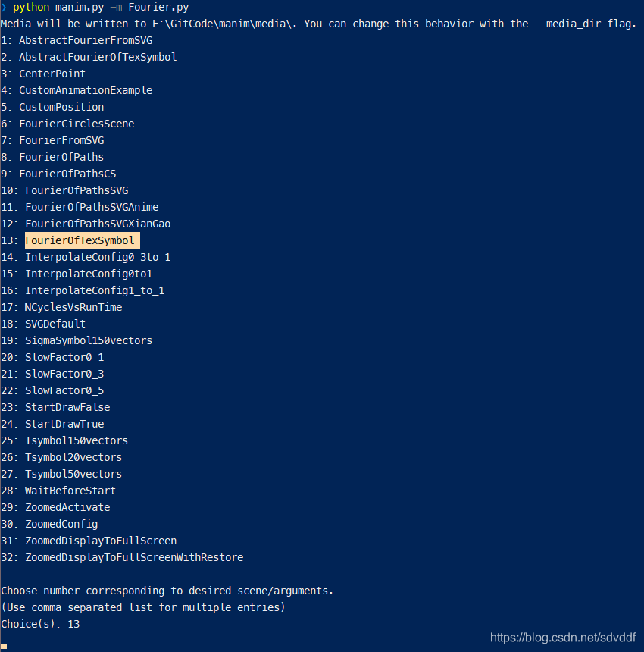Screen dimensions: 644x652
Task: Click the 'FourierOfPaths' entry numbered 8
Action: pyautogui.click(x=61, y=157)
